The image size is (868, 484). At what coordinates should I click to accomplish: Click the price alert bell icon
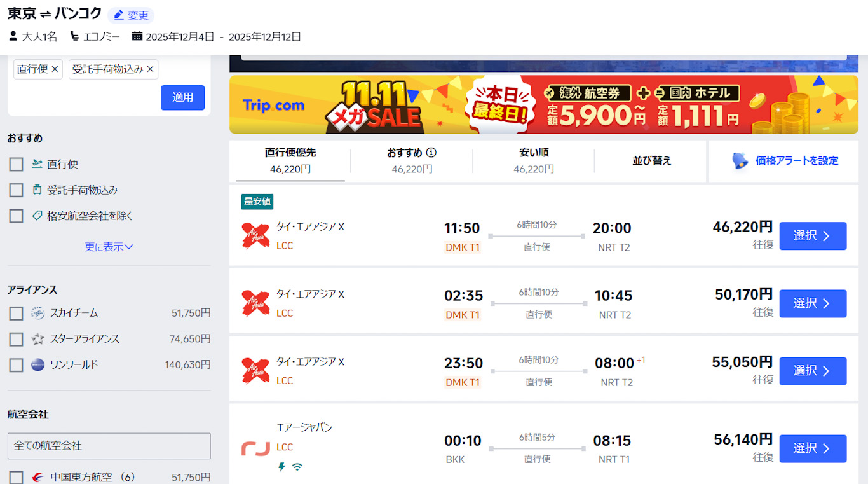740,160
